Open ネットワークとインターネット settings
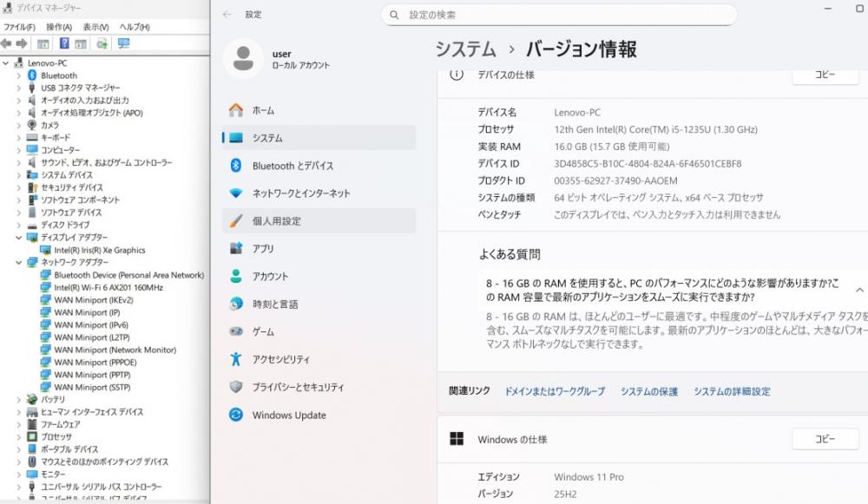The width and height of the screenshot is (868, 504). coord(319,193)
